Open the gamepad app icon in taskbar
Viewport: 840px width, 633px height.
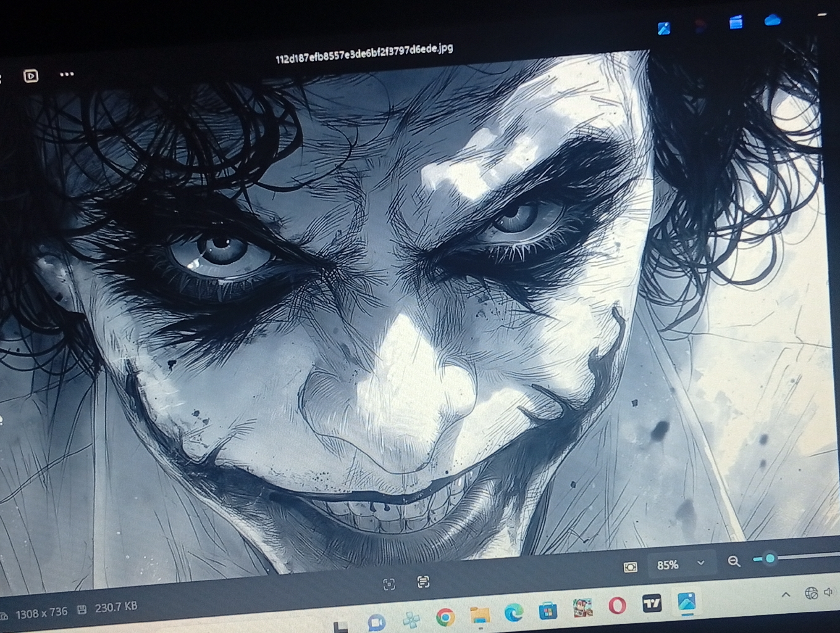pos(411,620)
